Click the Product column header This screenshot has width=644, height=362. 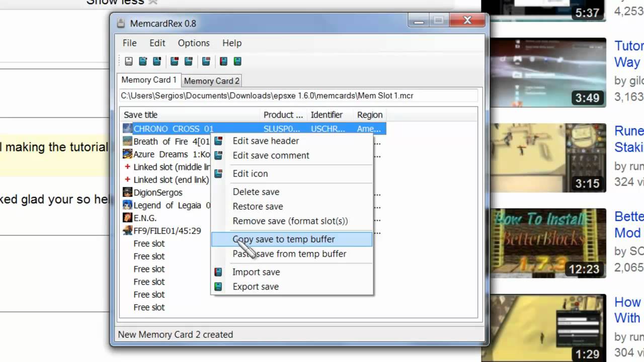[284, 115]
